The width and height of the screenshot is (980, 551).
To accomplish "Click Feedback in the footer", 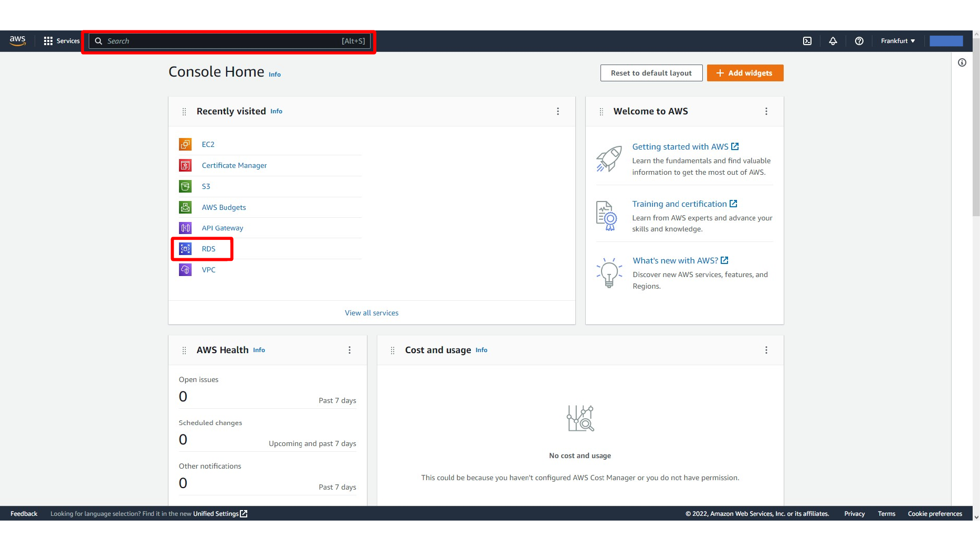I will pyautogui.click(x=24, y=514).
